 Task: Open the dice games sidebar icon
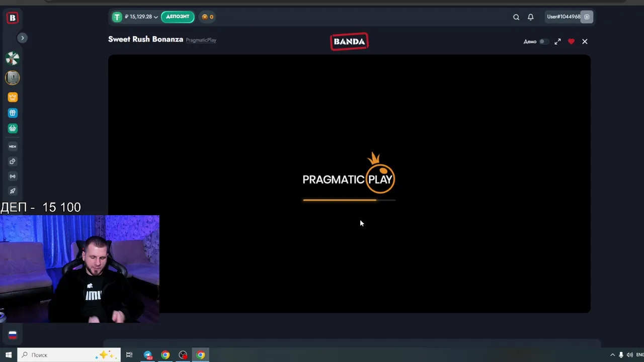(13, 161)
